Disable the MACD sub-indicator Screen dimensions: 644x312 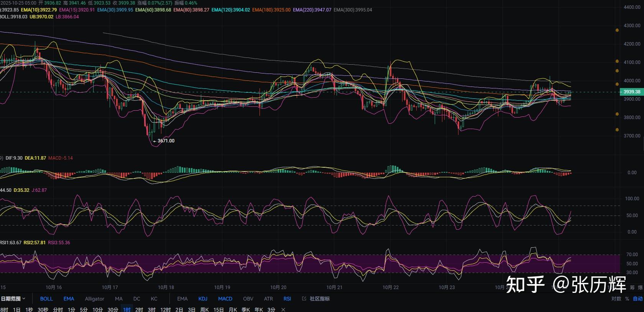(225, 299)
